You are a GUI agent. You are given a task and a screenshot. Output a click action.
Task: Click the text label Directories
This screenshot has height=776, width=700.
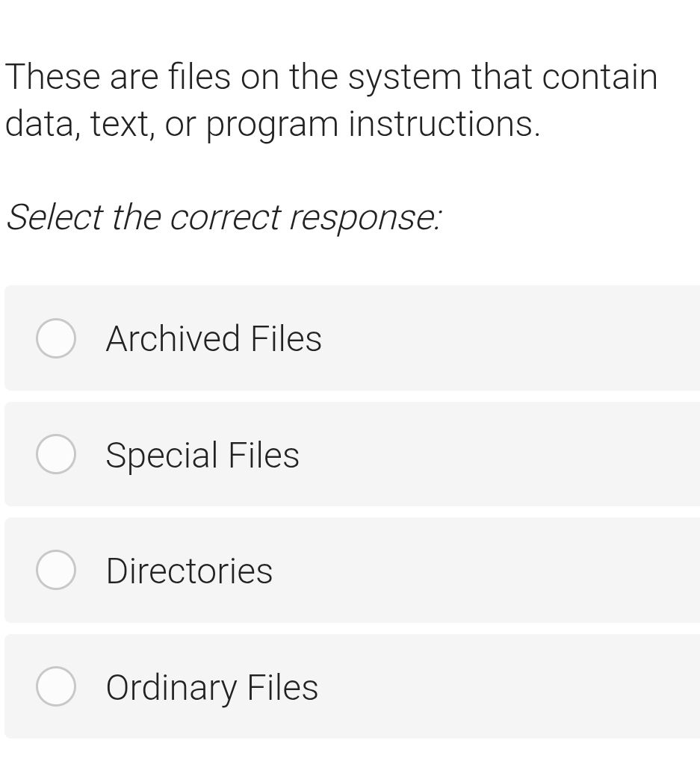(x=188, y=570)
